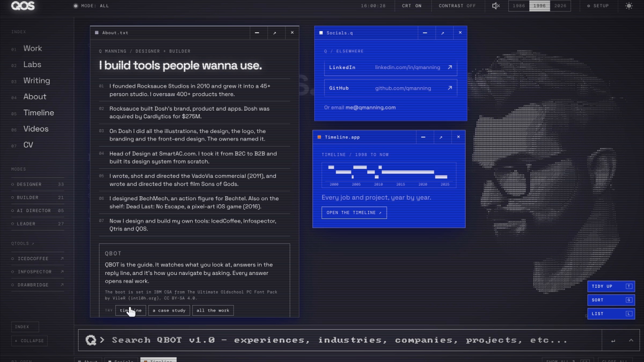Minimize the About.txt window
The height and width of the screenshot is (362, 644).
pos(257,33)
